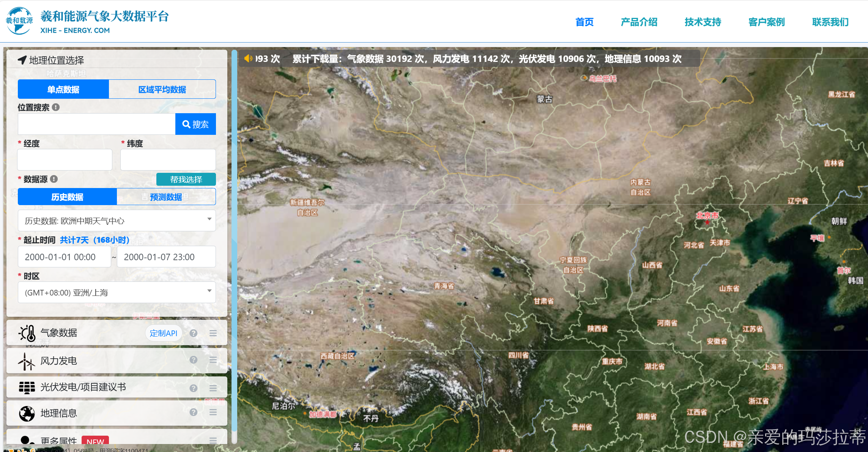
Task: Switch to 区域平均数据 mode
Action: [162, 90]
